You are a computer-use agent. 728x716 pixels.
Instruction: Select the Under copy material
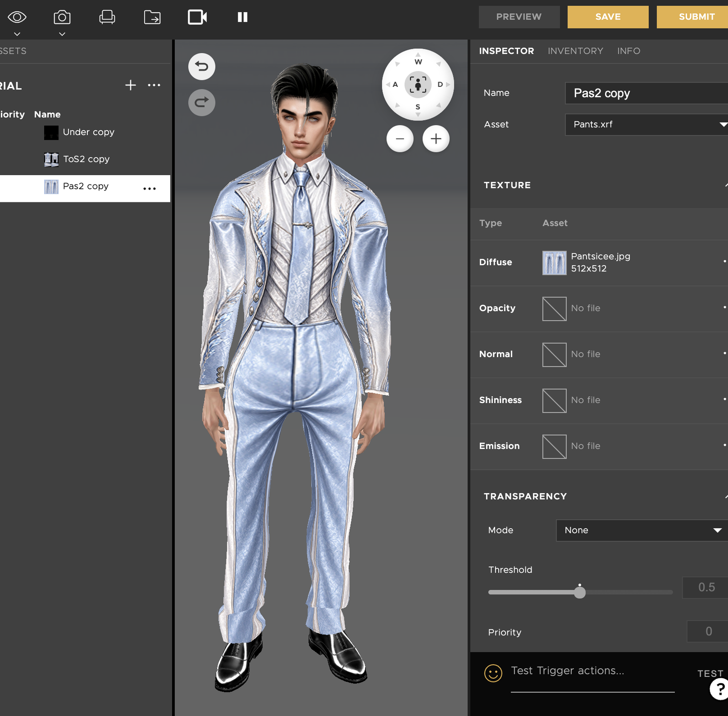point(85,132)
